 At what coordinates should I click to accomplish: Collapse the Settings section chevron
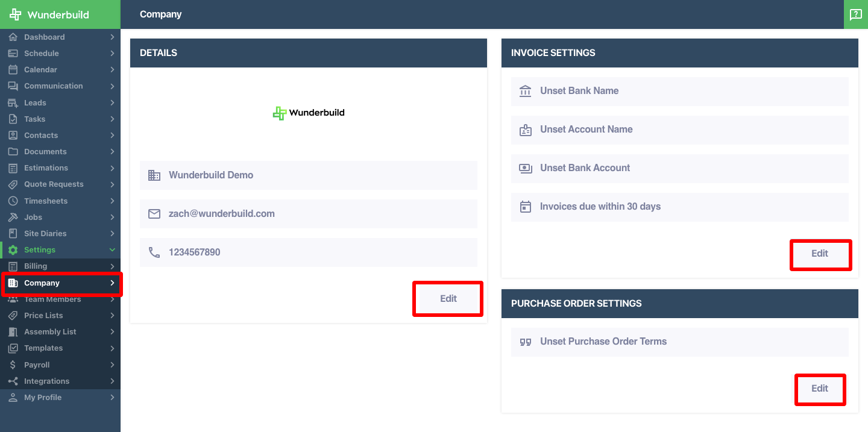click(112, 250)
